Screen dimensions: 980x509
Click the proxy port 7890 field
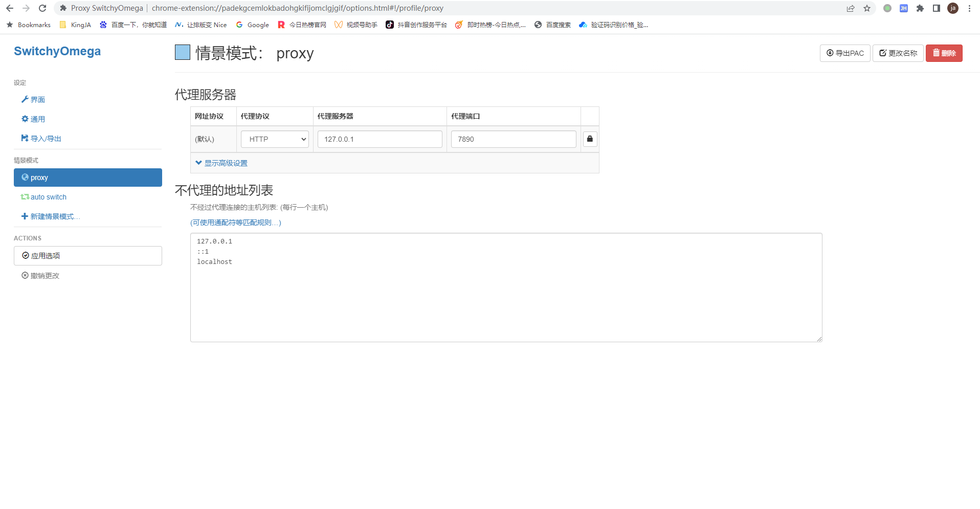[514, 139]
